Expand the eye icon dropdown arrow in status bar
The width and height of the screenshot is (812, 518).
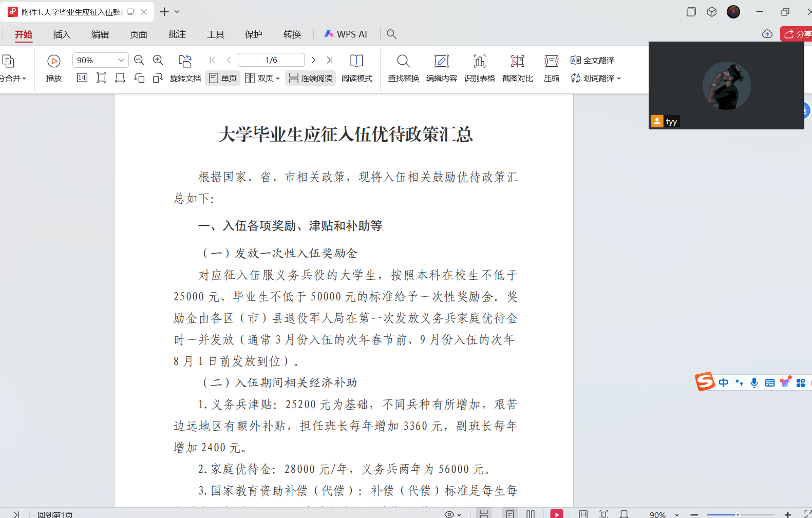point(459,515)
